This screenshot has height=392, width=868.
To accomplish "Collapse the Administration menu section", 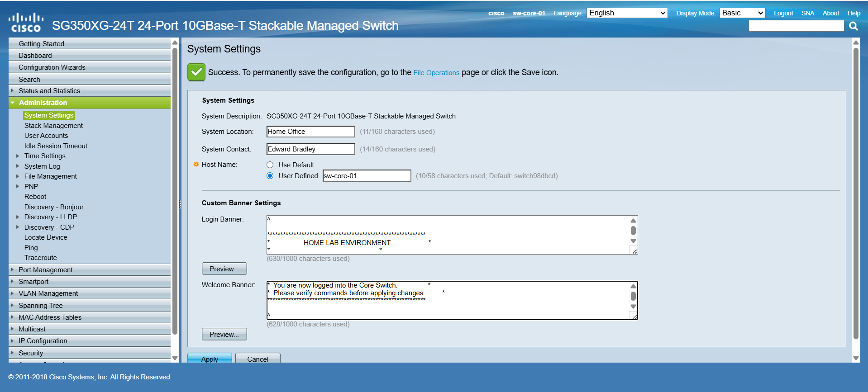I will tap(13, 103).
